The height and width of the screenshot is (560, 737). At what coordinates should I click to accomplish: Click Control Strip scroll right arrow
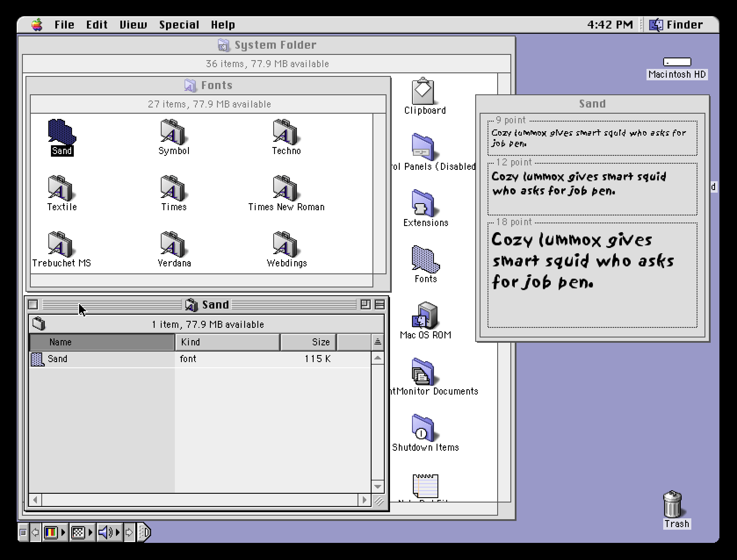coord(129,533)
